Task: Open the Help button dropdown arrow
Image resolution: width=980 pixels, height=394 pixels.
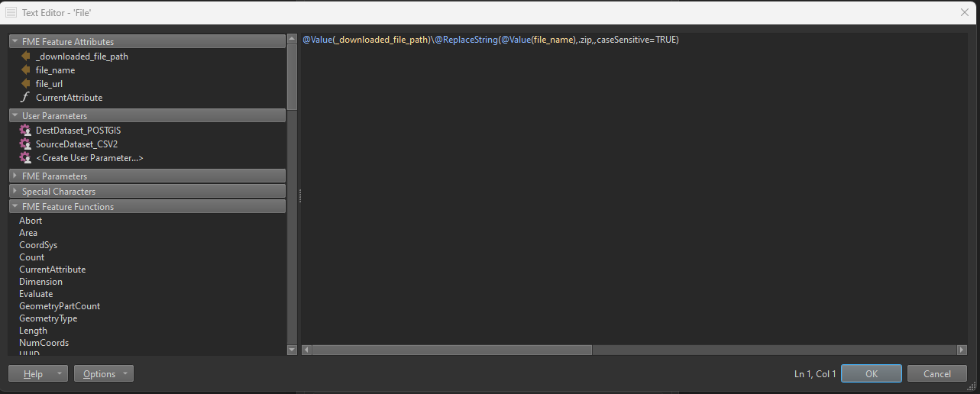Action: point(59,374)
